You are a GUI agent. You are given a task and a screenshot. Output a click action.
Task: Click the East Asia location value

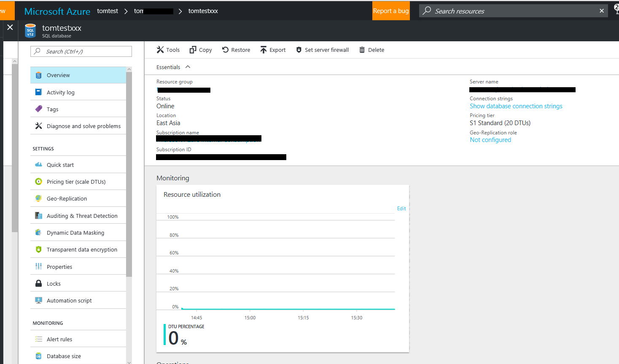pos(168,123)
